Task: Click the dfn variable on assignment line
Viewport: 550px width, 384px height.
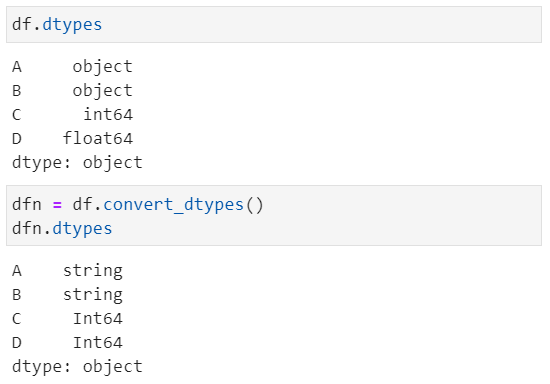Action: 27,204
